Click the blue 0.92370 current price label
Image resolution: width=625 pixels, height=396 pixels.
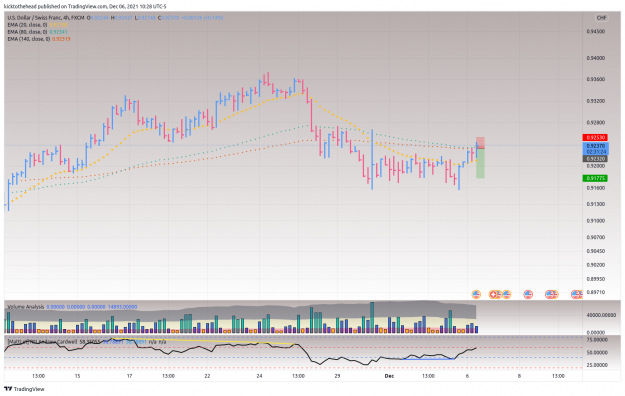[596, 146]
